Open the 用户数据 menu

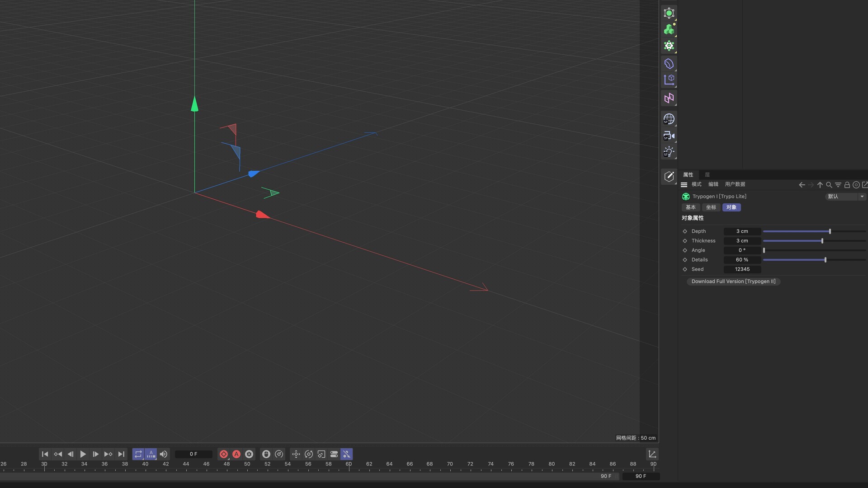735,184
